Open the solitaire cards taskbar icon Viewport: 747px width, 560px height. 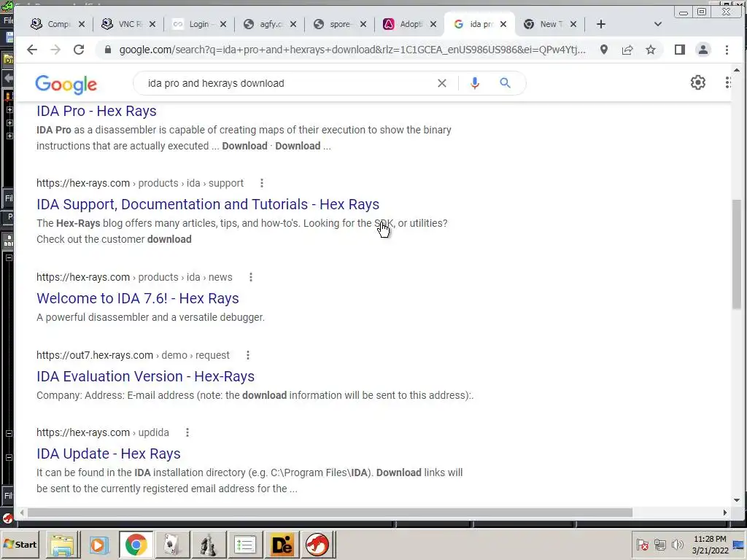171,545
